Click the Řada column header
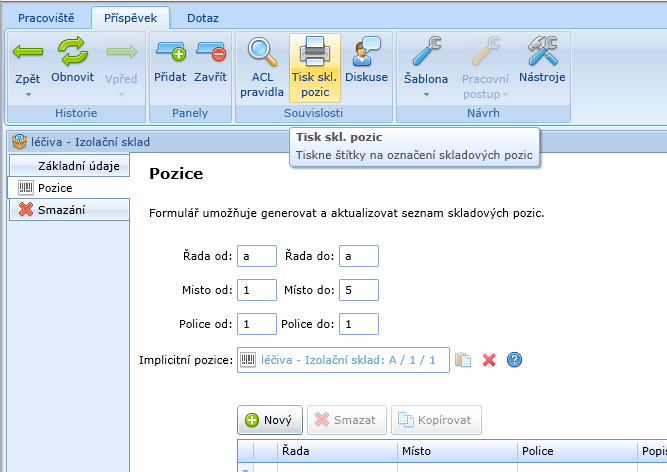The height and width of the screenshot is (472, 667). tap(335, 452)
